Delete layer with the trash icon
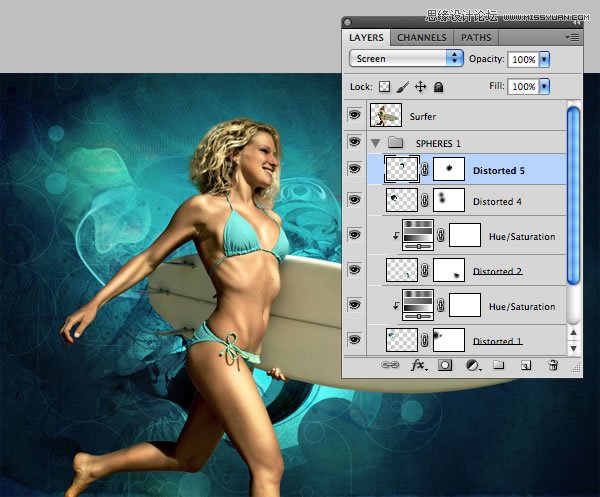The height and width of the screenshot is (497, 600). 552,366
